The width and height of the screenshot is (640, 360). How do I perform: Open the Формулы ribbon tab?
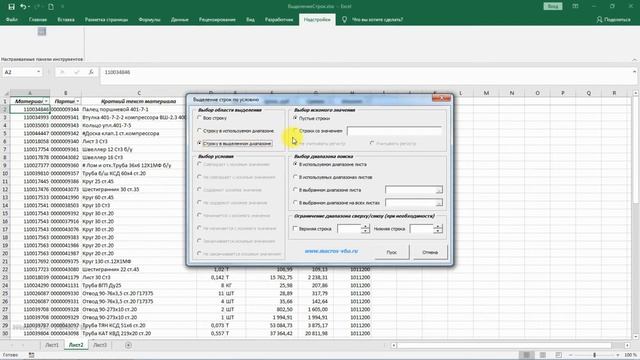pos(149,20)
